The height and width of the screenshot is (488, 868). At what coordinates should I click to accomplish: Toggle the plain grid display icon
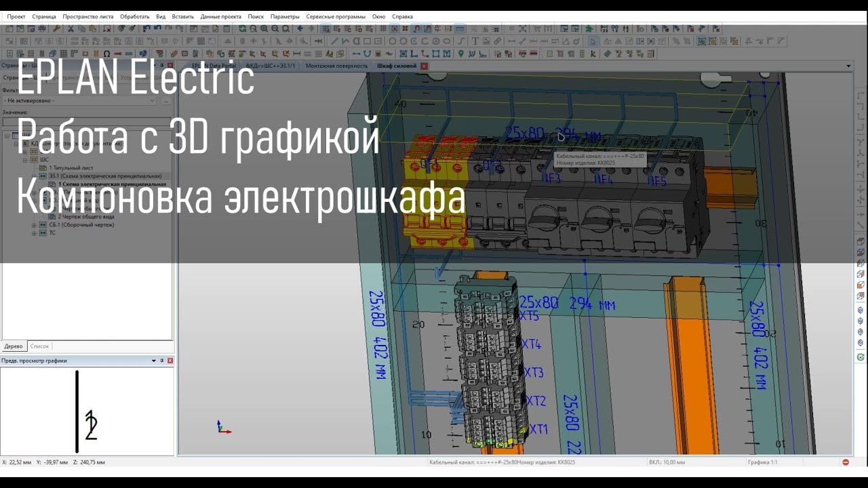382,28
